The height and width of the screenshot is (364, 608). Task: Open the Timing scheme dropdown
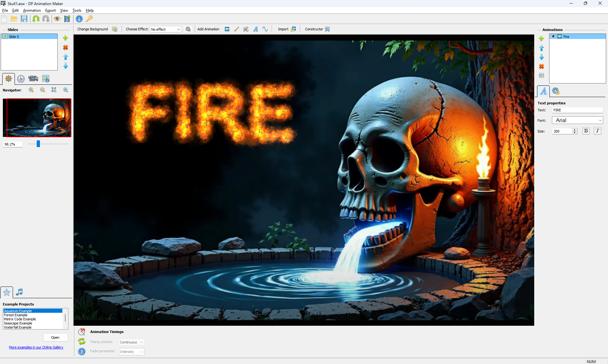coord(131,342)
